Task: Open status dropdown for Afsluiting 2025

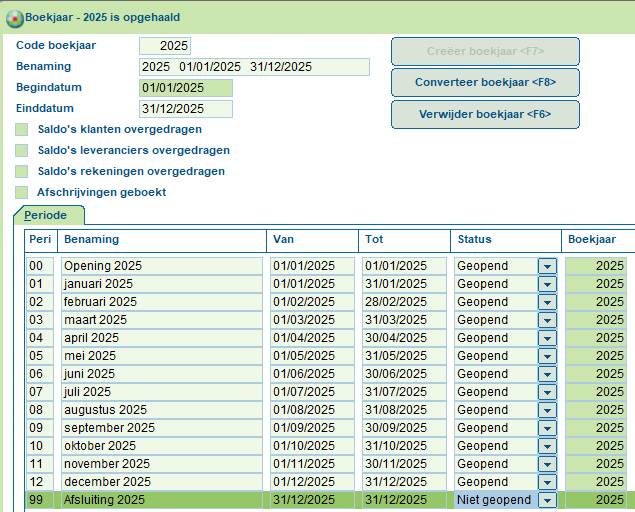Action: pos(547,500)
